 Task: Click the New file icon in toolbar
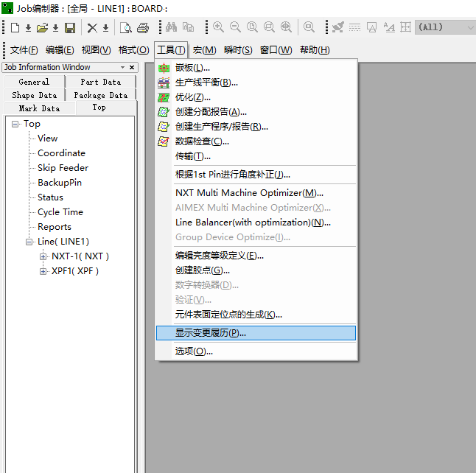[x=15, y=28]
